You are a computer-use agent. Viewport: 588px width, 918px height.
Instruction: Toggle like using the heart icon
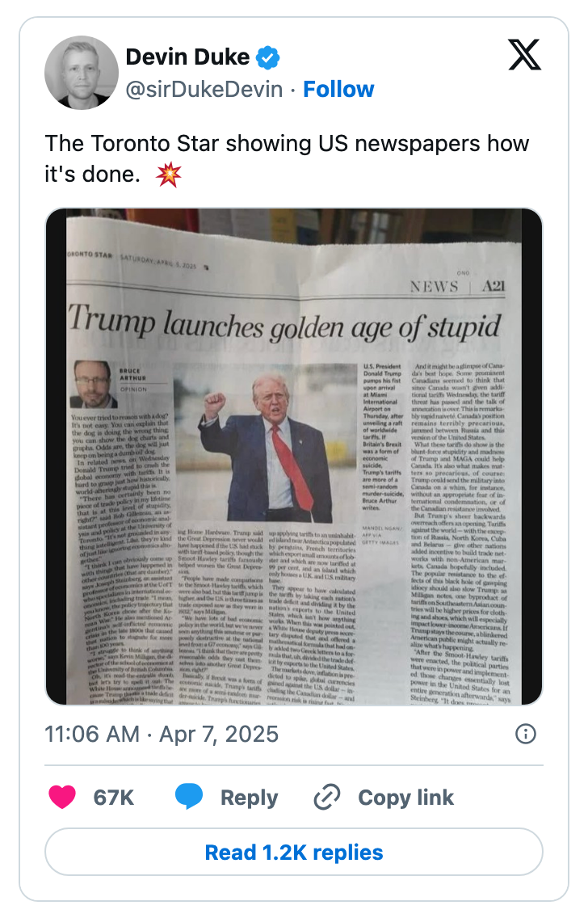click(63, 796)
